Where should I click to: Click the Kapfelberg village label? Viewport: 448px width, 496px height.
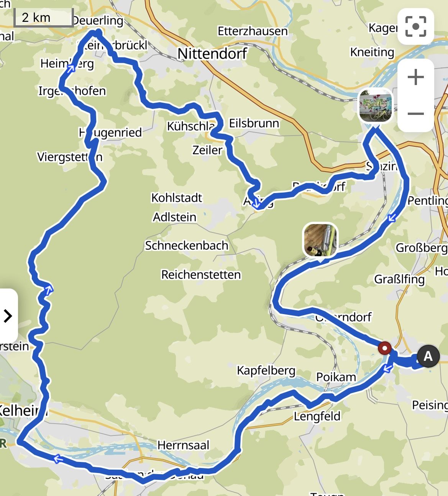point(266,370)
